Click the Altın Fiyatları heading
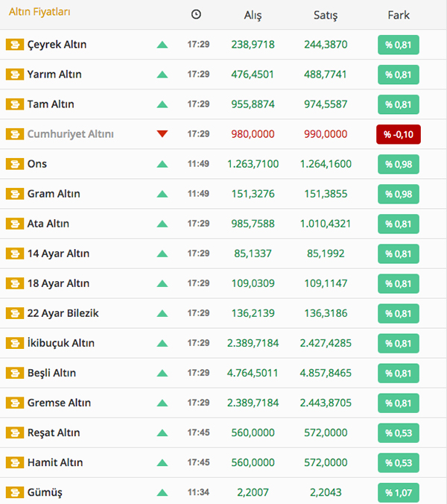This screenshot has width=447, height=504. (40, 13)
